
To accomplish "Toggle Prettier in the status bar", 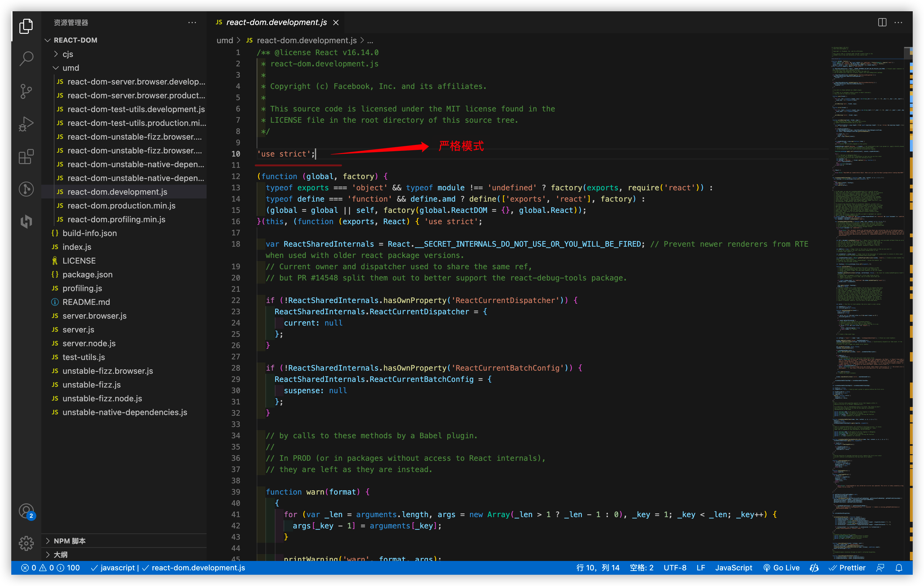I will [x=847, y=568].
